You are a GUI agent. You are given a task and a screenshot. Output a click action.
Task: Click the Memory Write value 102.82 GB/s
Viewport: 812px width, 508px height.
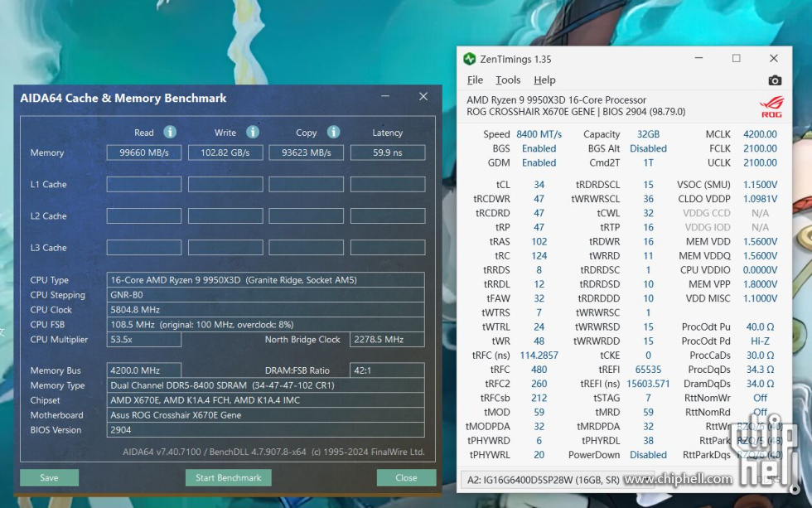point(225,152)
